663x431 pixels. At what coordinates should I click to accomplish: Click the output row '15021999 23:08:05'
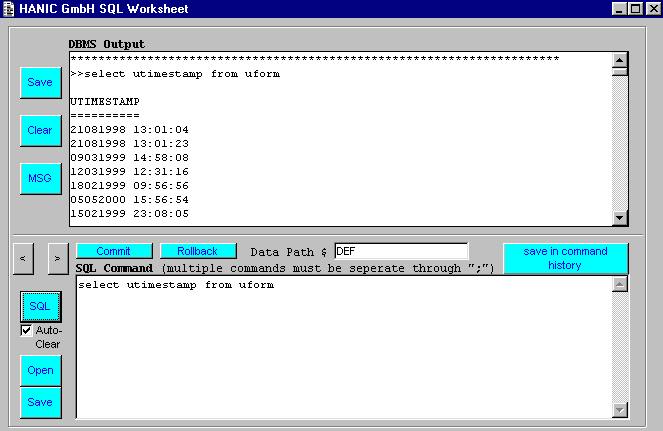pyautogui.click(x=129, y=213)
